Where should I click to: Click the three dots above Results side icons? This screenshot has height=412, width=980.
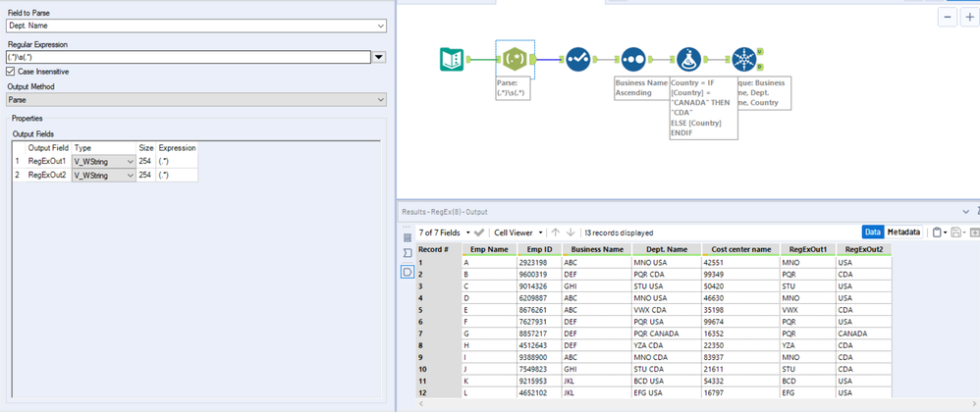point(408,226)
